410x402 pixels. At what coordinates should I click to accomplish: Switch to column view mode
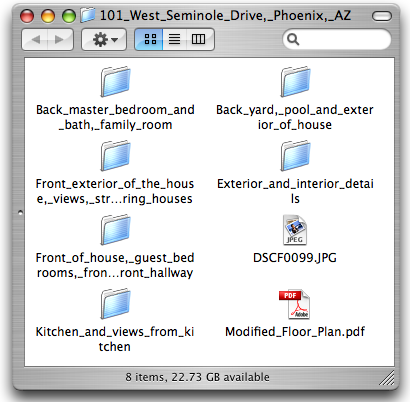point(199,39)
